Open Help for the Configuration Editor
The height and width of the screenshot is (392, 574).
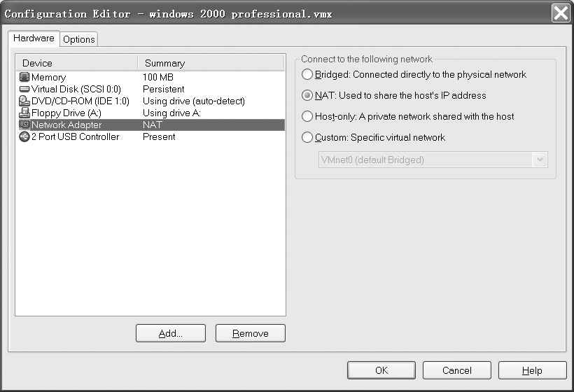[x=531, y=370]
